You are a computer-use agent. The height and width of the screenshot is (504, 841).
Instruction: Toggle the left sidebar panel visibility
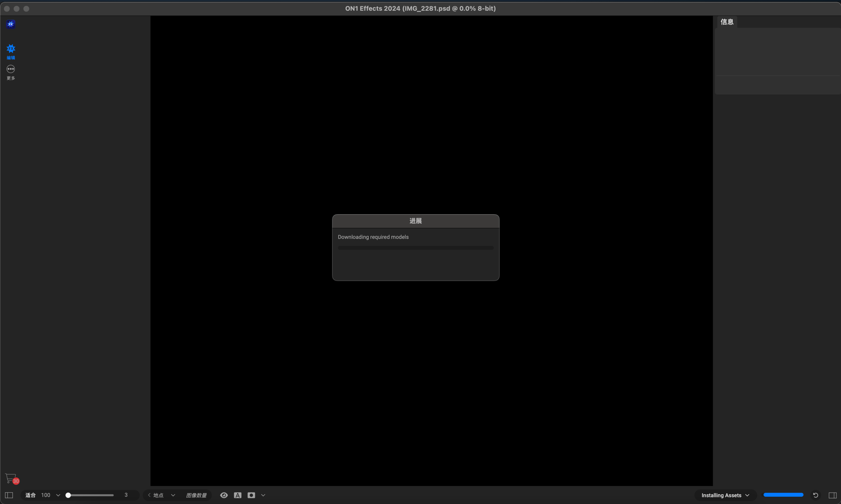coord(9,495)
